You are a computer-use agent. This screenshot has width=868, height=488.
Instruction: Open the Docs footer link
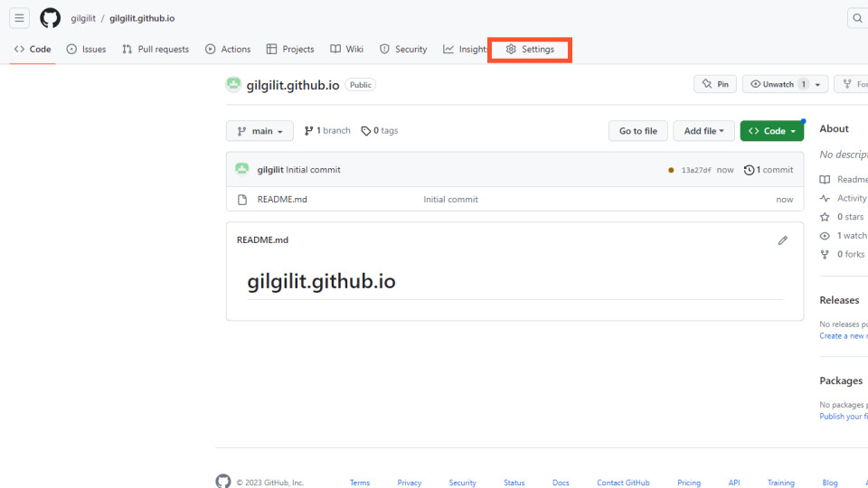561,483
